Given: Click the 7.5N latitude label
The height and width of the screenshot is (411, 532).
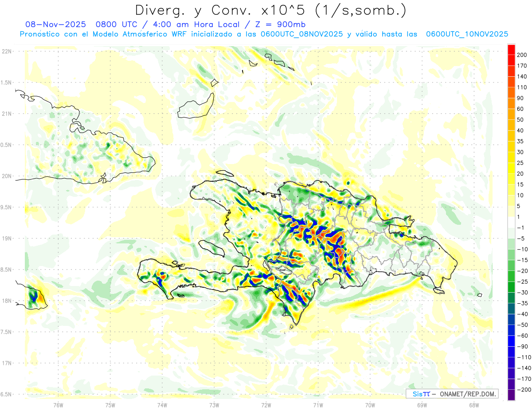Looking at the screenshot, I should [6, 332].
